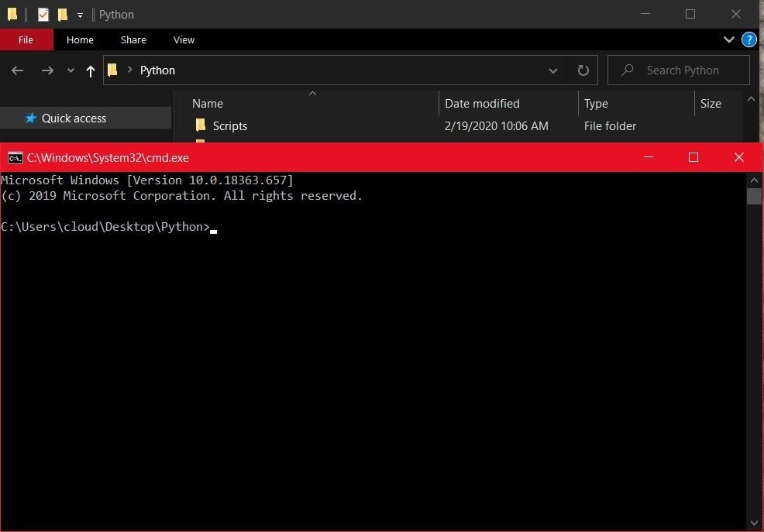Go forward in File Explorer
764x532 pixels.
pos(47,70)
